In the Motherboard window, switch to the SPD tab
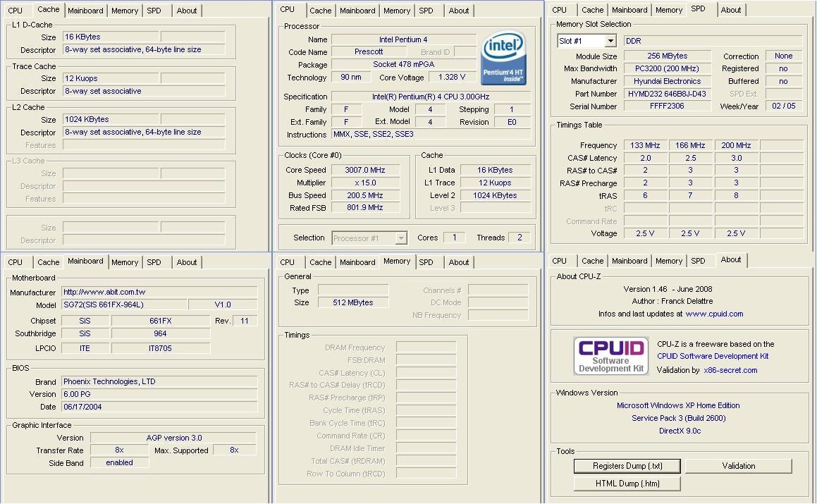This screenshot has width=817, height=504. pyautogui.click(x=154, y=262)
